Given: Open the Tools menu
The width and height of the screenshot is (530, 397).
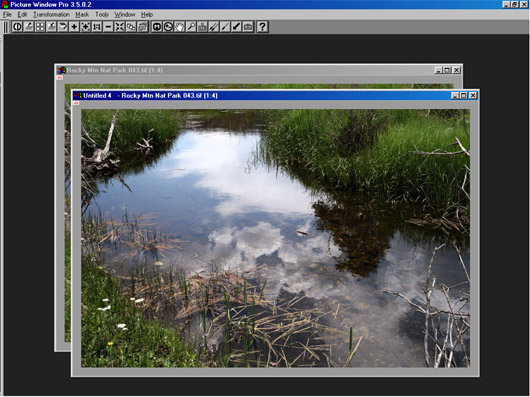Looking at the screenshot, I should (x=102, y=15).
